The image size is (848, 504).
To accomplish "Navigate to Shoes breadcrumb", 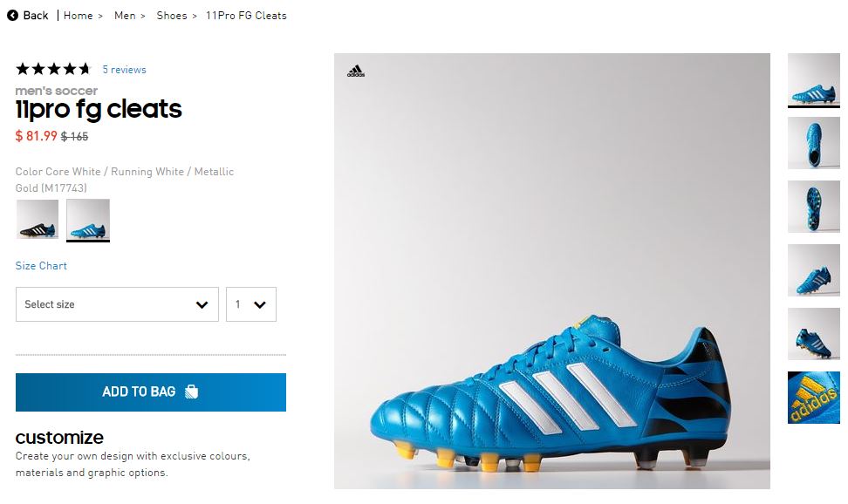I will [172, 16].
